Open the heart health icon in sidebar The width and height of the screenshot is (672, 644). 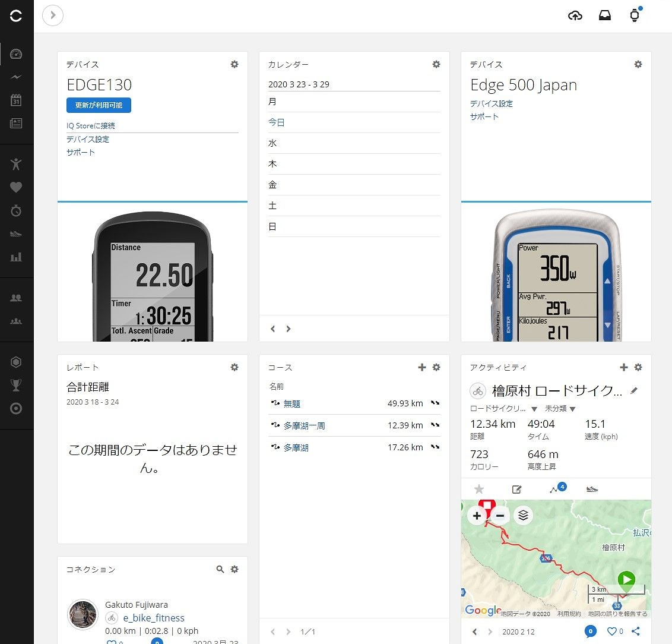[x=16, y=187]
